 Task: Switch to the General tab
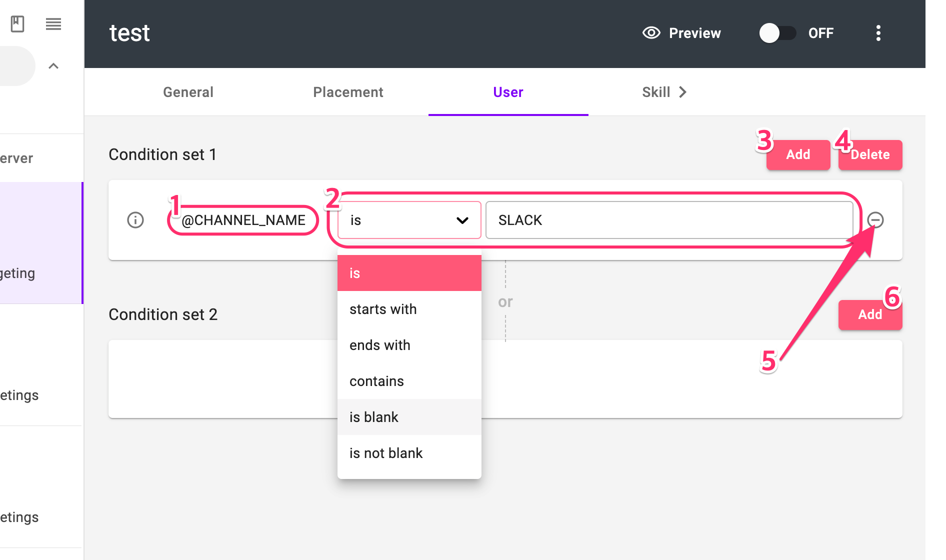(188, 92)
